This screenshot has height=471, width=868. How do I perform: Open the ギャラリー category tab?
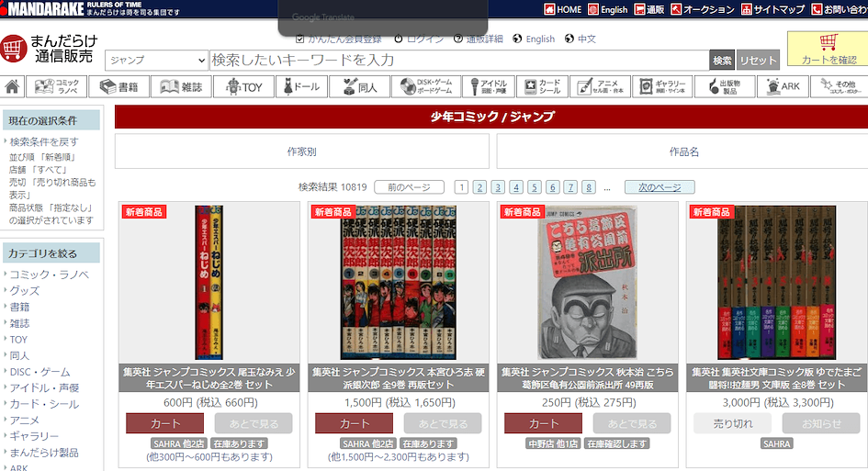click(662, 86)
